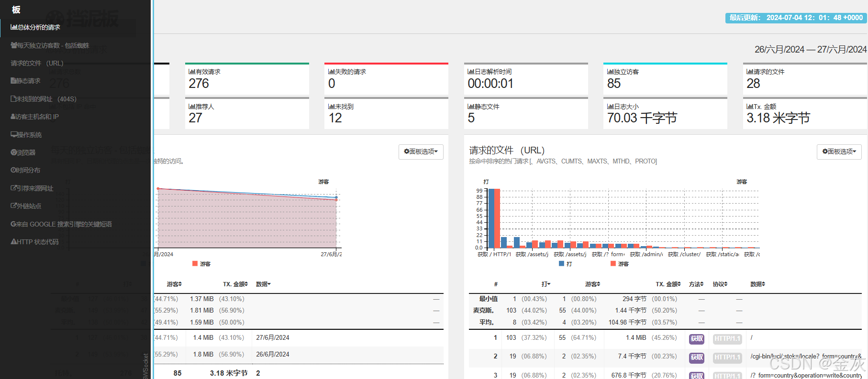Sort visitors table by 数据 column
Screen dimensions: 868x379
click(263, 284)
